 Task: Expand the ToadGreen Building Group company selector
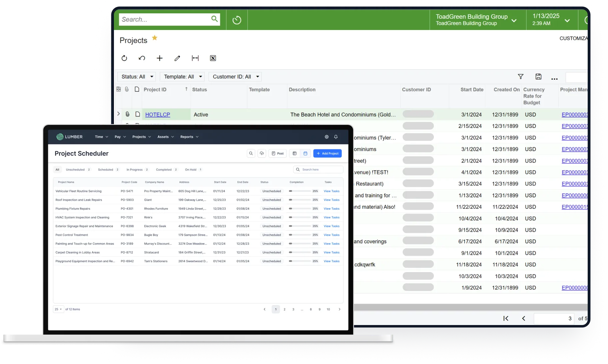[x=514, y=20]
